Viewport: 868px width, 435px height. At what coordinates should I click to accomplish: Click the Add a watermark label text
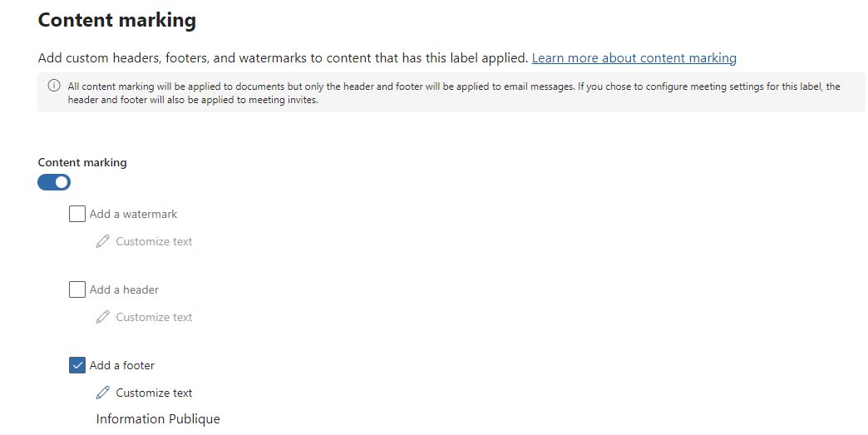(x=133, y=215)
